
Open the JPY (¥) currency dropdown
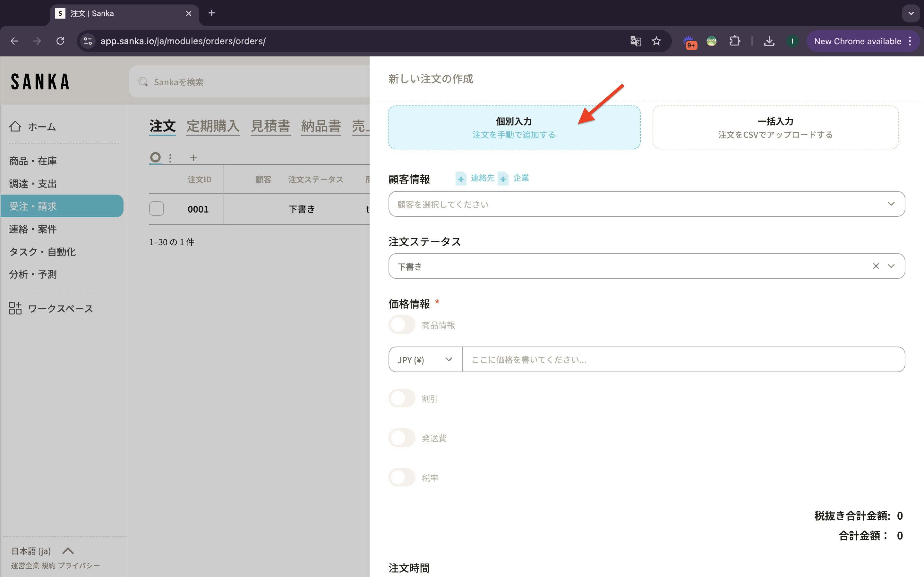[x=425, y=359]
